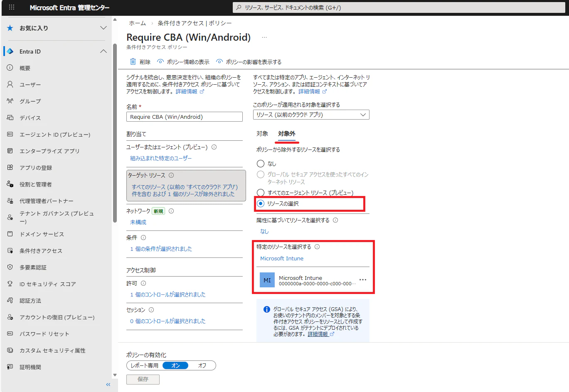This screenshot has height=392, width=569.
Task: Open 許可 1 個のコントロールが選択されました link
Action: [168, 294]
